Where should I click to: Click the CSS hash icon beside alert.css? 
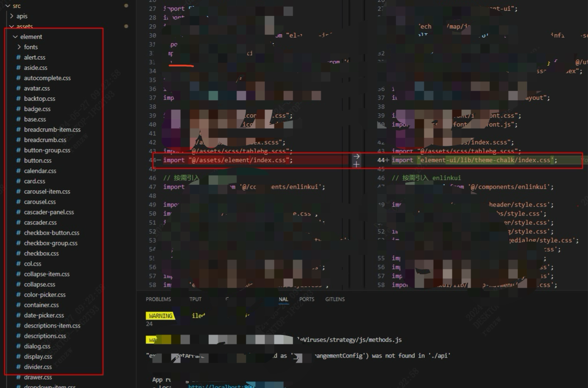[19, 58]
